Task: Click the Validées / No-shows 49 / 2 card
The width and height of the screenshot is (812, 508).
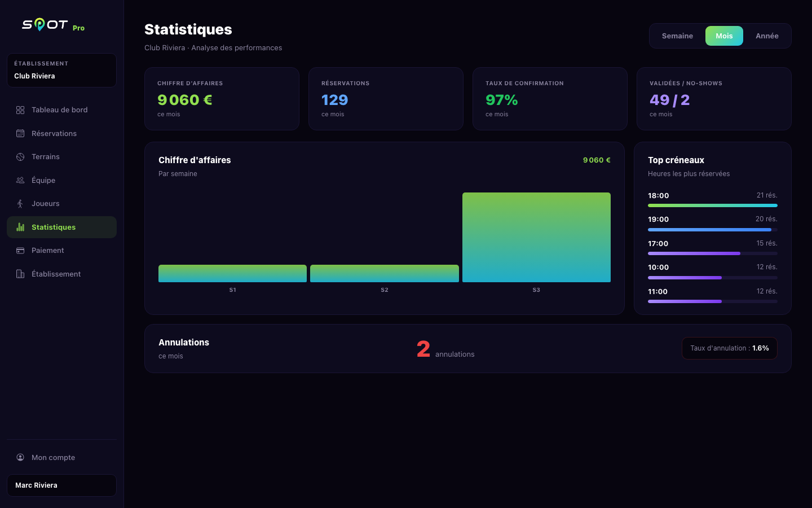Action: pos(714,99)
